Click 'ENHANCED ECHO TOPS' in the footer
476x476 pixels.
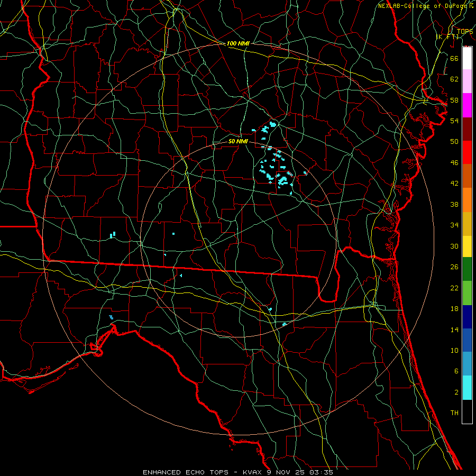point(186,472)
